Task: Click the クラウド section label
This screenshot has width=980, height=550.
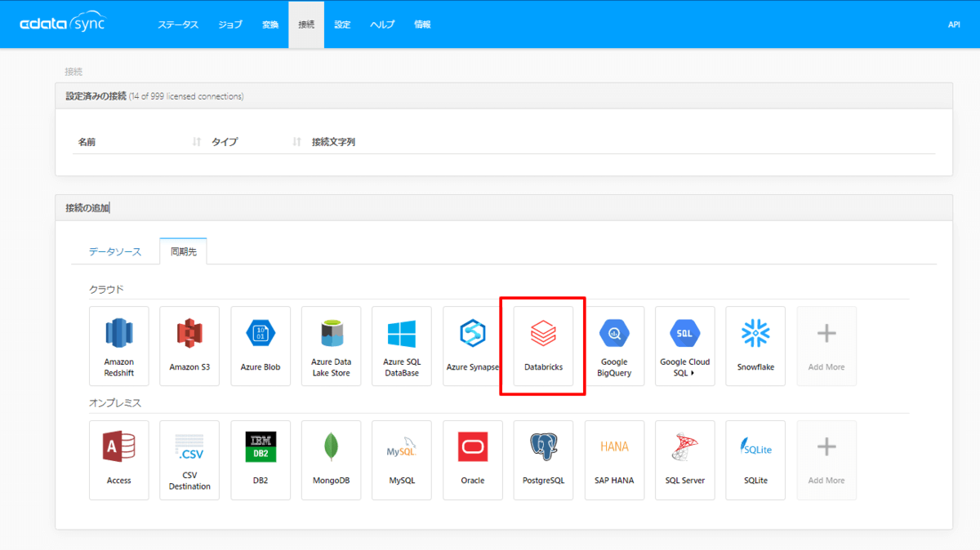Action: coord(106,290)
